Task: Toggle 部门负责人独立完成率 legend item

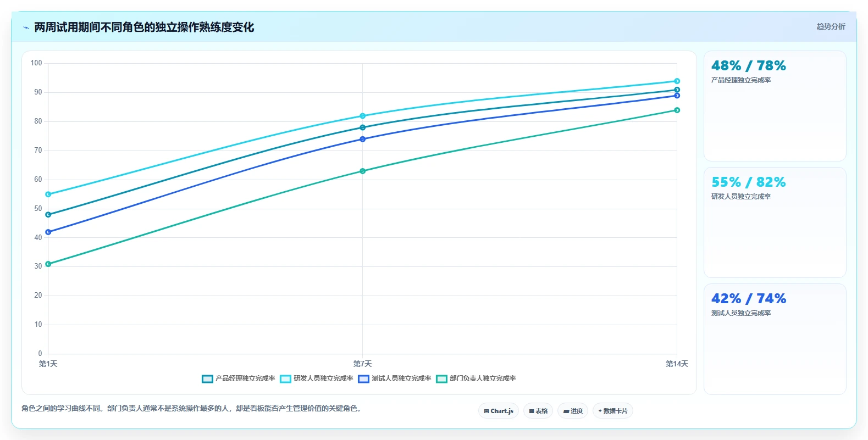Action: pos(476,378)
